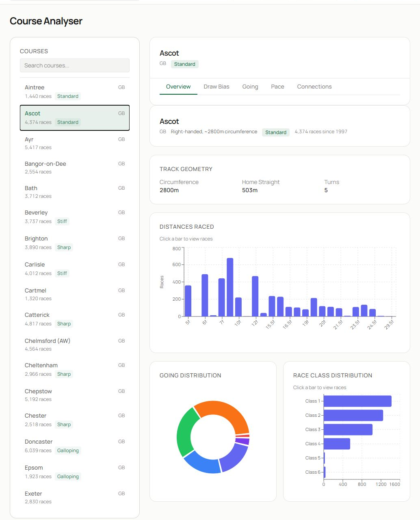Click 'Right-handed, ~2800m circumference' text
Viewport: 420px width, 520px height.
point(214,132)
